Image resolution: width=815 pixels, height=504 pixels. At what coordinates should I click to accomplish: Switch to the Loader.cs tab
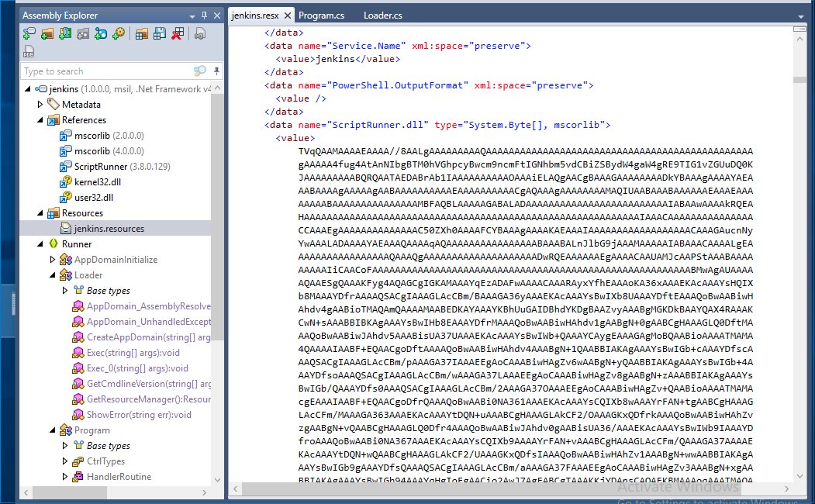(x=382, y=16)
